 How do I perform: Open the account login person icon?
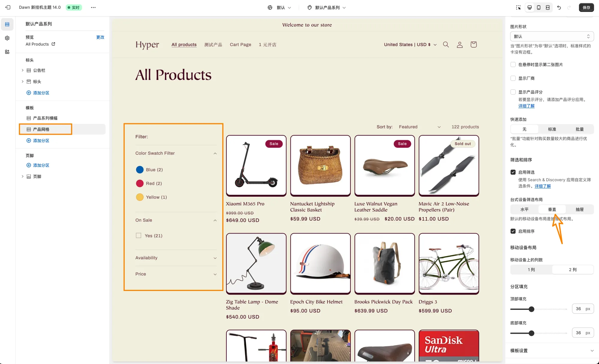(x=460, y=45)
